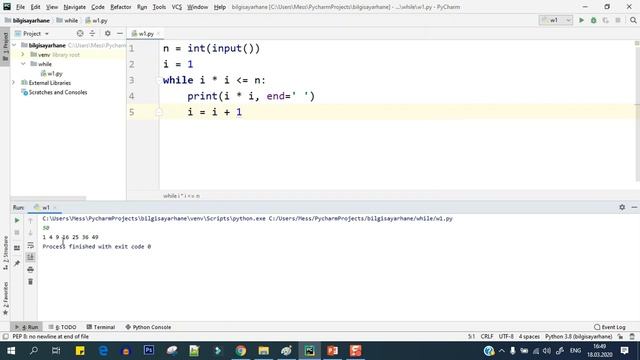Click the while breadcrumb in navigation bar

[67, 20]
